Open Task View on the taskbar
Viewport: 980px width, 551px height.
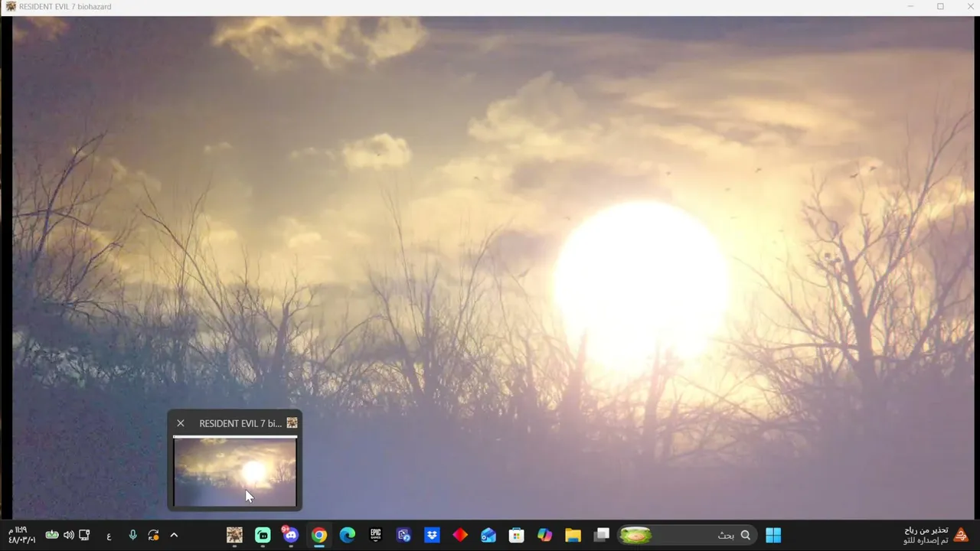pyautogui.click(x=602, y=535)
